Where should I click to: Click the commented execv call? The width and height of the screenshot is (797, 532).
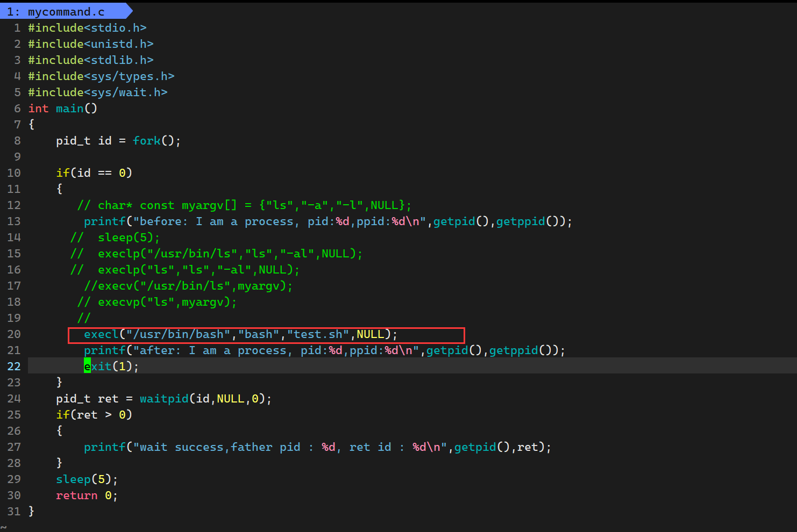(x=188, y=286)
